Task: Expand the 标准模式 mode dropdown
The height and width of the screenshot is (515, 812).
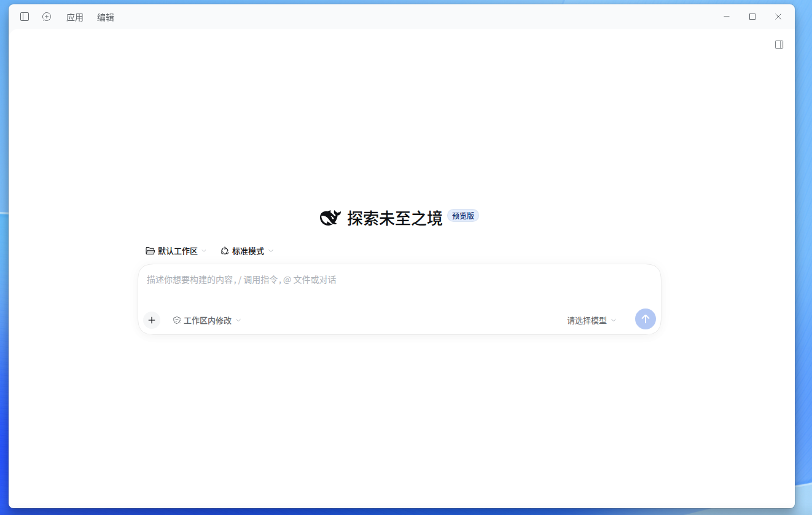Action: [x=247, y=251]
